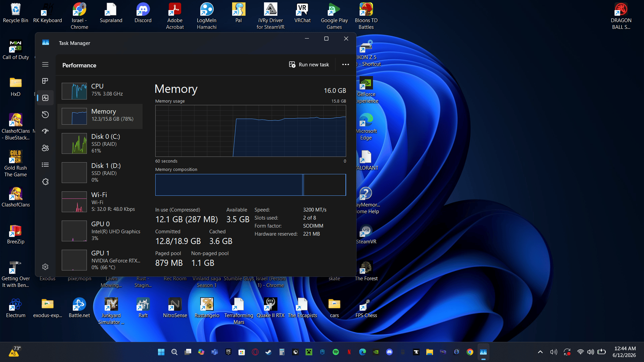Open Details page in Task Manager sidebar

point(45,165)
